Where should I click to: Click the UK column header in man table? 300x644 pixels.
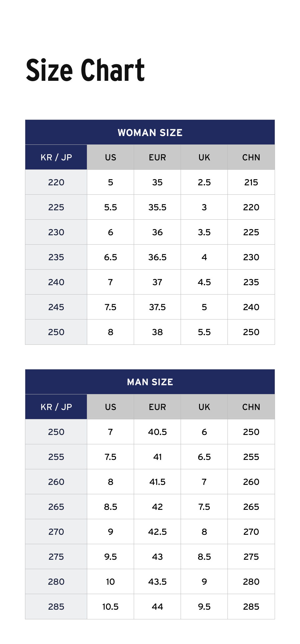(204, 407)
